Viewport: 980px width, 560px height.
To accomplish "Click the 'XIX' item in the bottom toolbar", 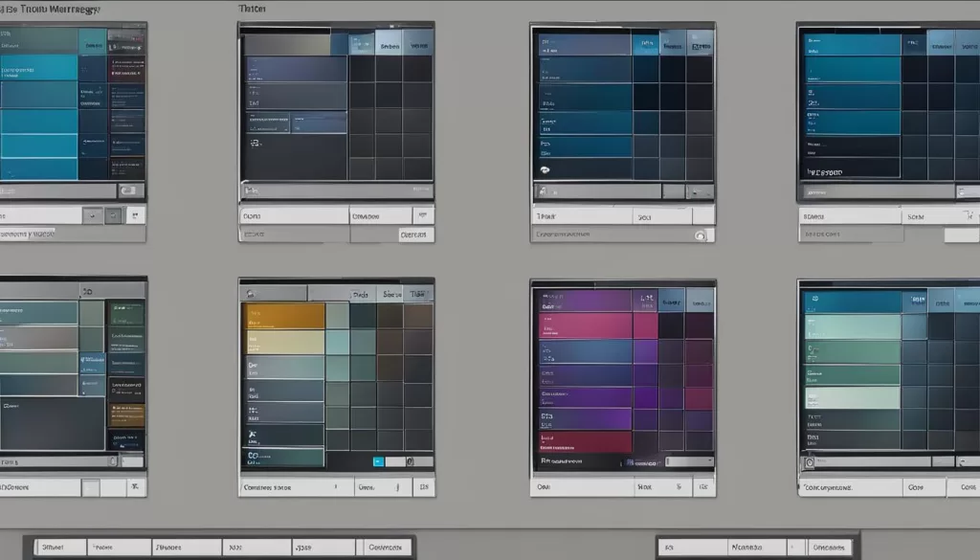I will 256,548.
